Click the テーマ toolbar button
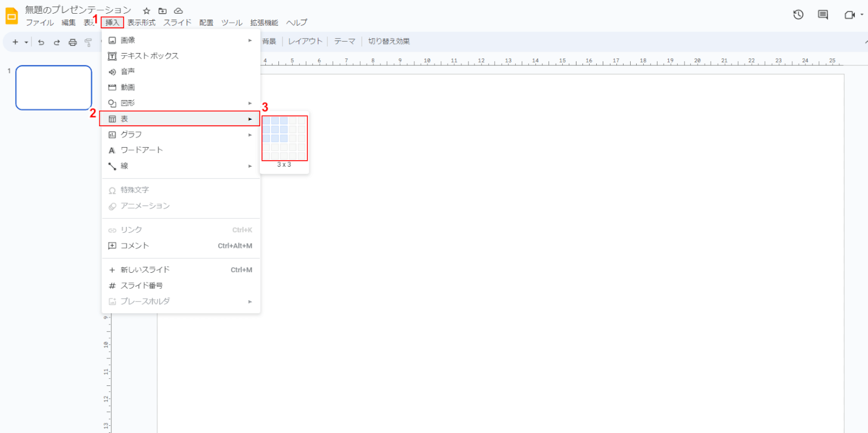 pyautogui.click(x=345, y=42)
